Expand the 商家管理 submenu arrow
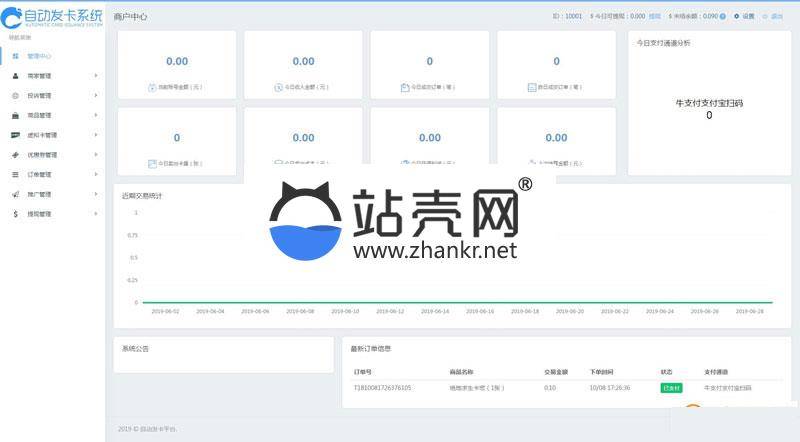This screenshot has width=800, height=442. click(96, 76)
